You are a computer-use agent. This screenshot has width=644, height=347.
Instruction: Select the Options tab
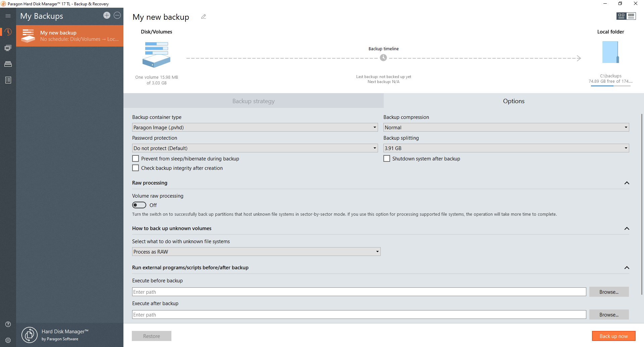pos(513,101)
